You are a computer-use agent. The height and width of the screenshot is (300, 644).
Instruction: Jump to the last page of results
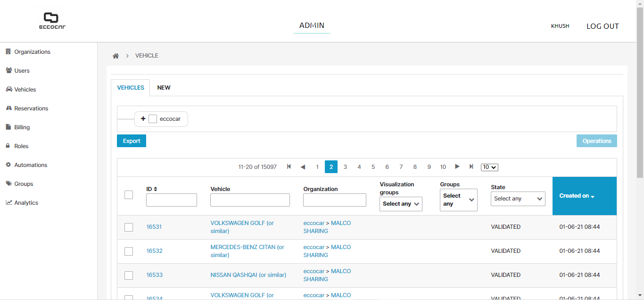click(x=471, y=167)
